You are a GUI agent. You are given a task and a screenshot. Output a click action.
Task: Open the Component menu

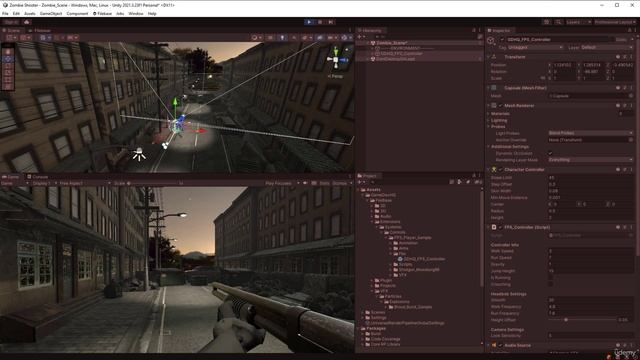pos(77,13)
